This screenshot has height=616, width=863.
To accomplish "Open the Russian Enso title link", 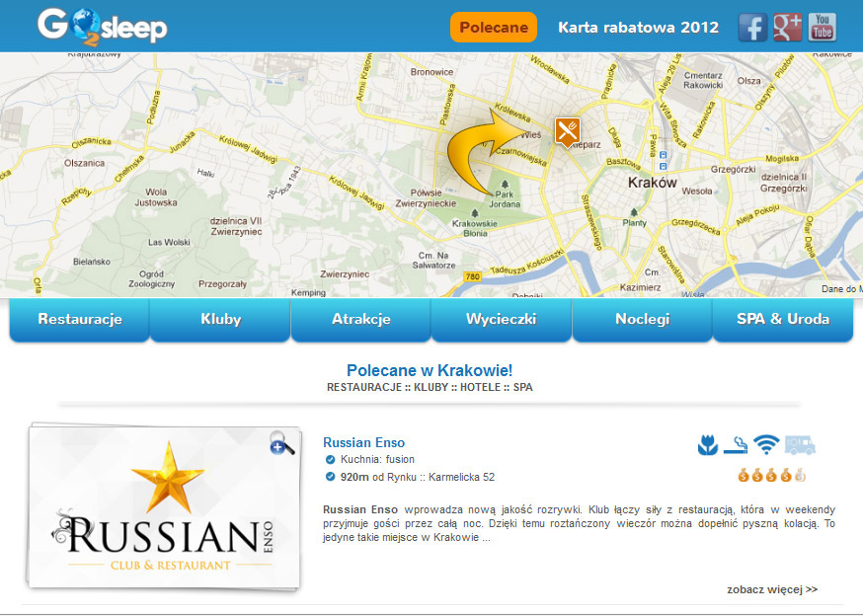I will pos(363,442).
